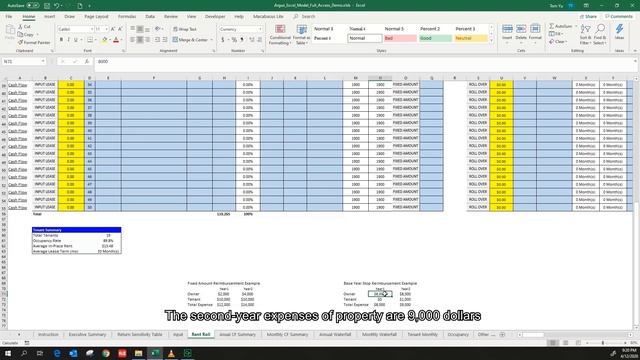Select the Bad cell style
Screen dimensions: 640x360
tap(400, 38)
